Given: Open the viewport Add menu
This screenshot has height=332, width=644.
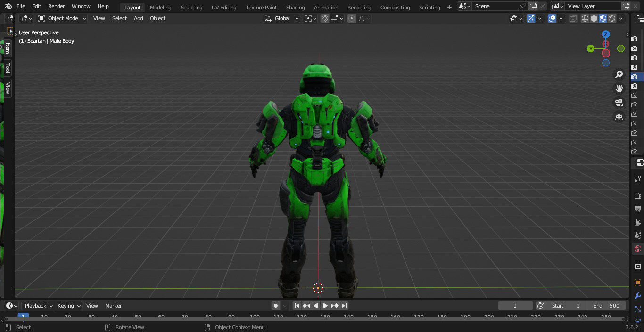Looking at the screenshot, I should tap(138, 18).
